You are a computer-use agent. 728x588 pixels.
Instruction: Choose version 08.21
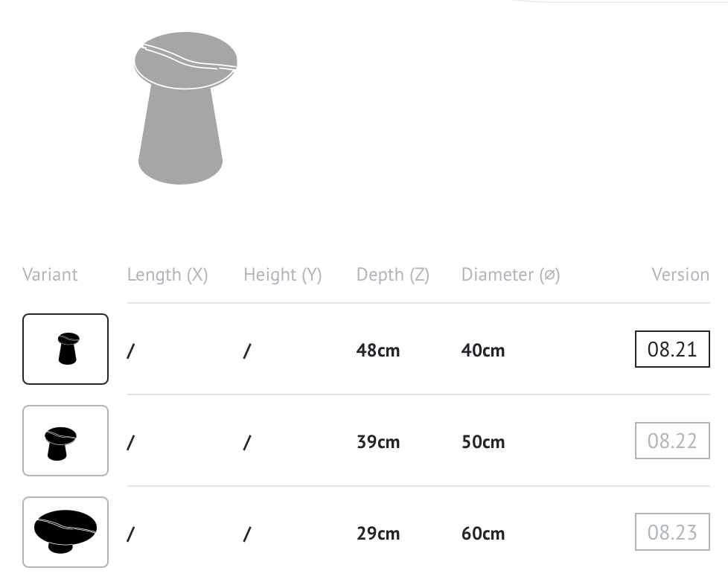click(672, 349)
